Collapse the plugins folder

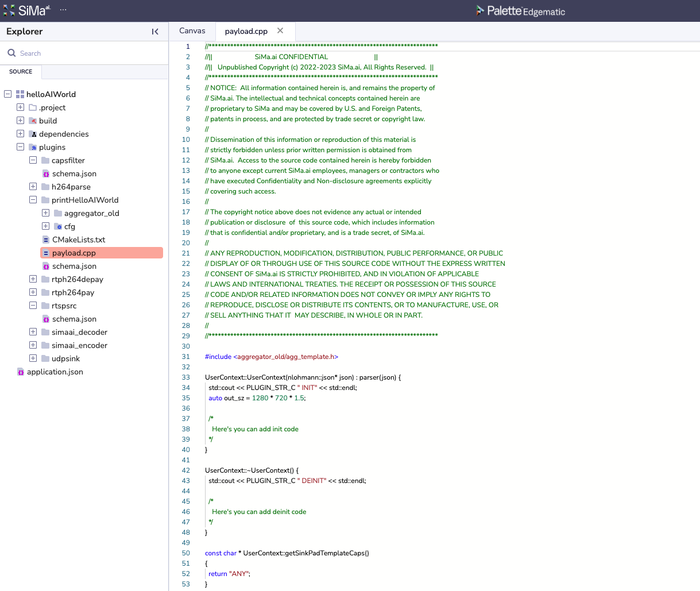(x=21, y=147)
